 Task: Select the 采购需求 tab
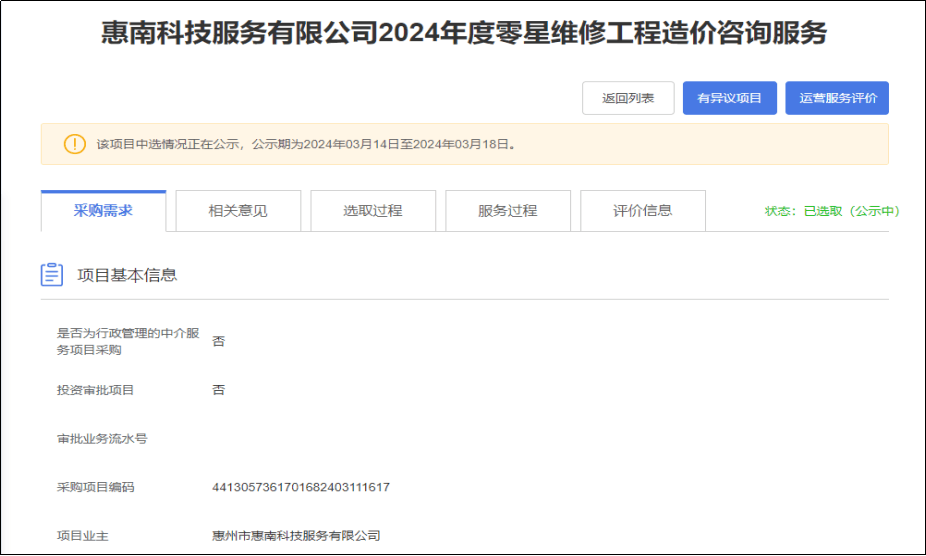point(103,211)
